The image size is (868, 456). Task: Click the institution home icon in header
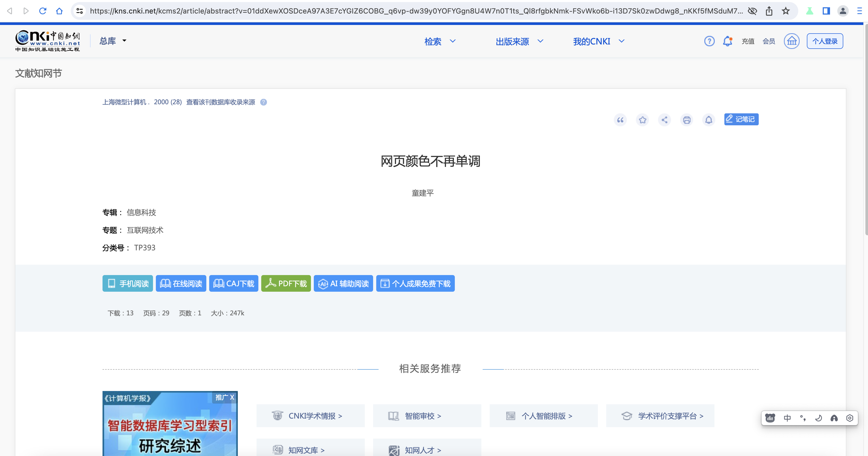tap(792, 41)
